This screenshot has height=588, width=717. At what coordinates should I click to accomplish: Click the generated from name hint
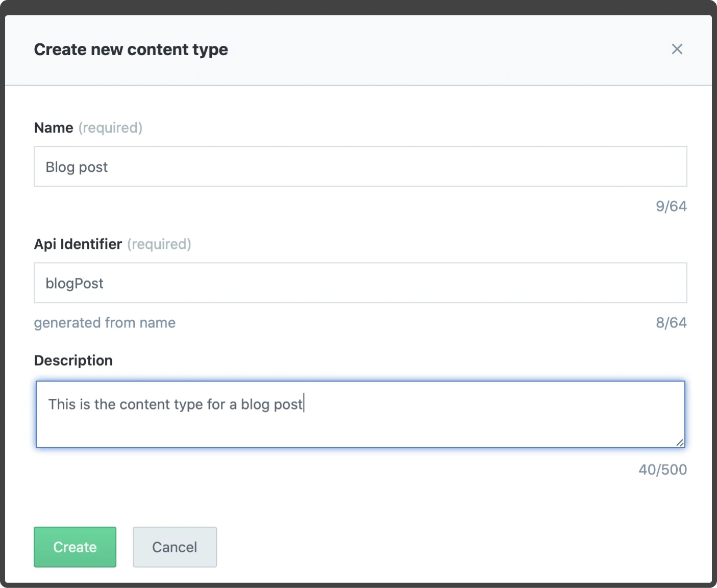coord(105,323)
